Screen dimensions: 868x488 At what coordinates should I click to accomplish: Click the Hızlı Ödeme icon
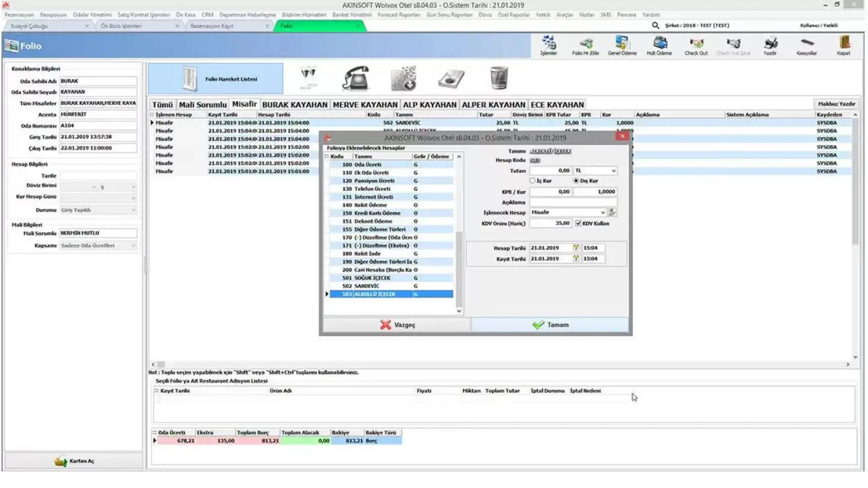tap(659, 45)
